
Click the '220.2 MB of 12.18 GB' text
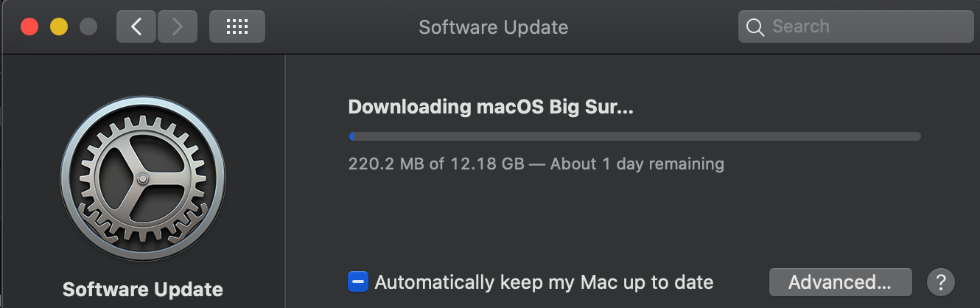click(x=436, y=164)
